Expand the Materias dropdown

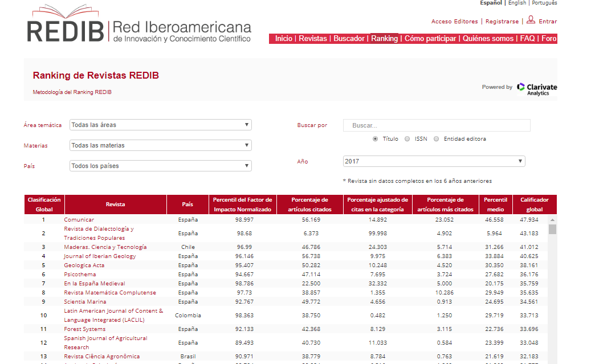pyautogui.click(x=160, y=145)
